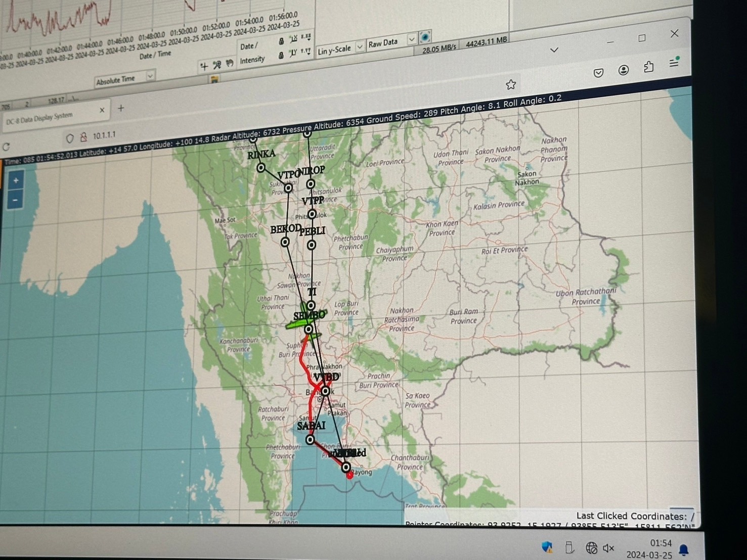
Task: Switch to DC-8 Data Display System tab
Action: pyautogui.click(x=39, y=118)
